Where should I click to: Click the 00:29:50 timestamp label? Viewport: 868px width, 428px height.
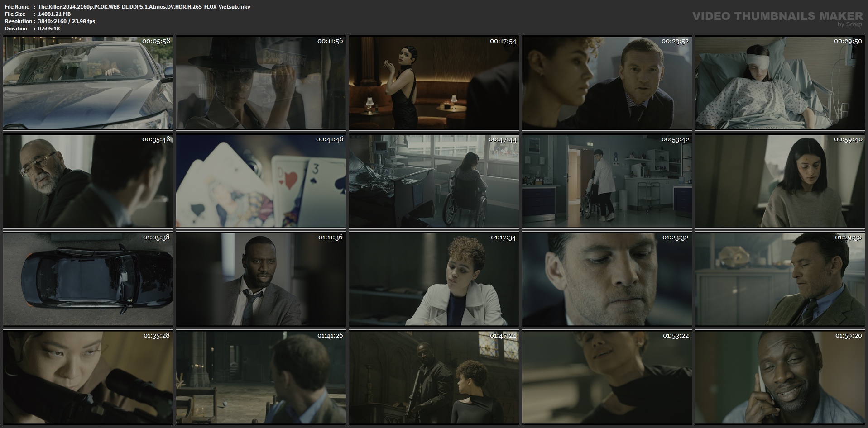click(848, 41)
